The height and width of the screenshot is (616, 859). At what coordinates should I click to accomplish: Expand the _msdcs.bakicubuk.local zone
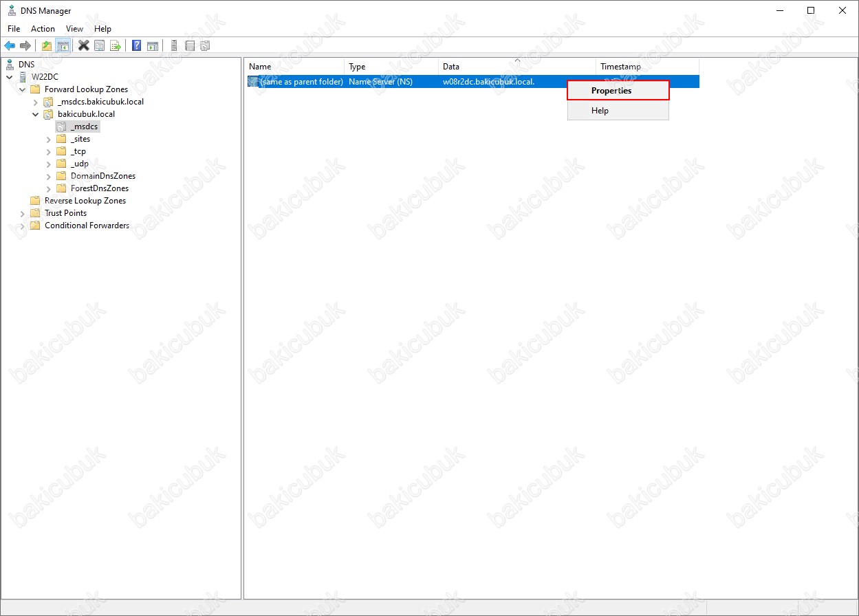click(36, 102)
